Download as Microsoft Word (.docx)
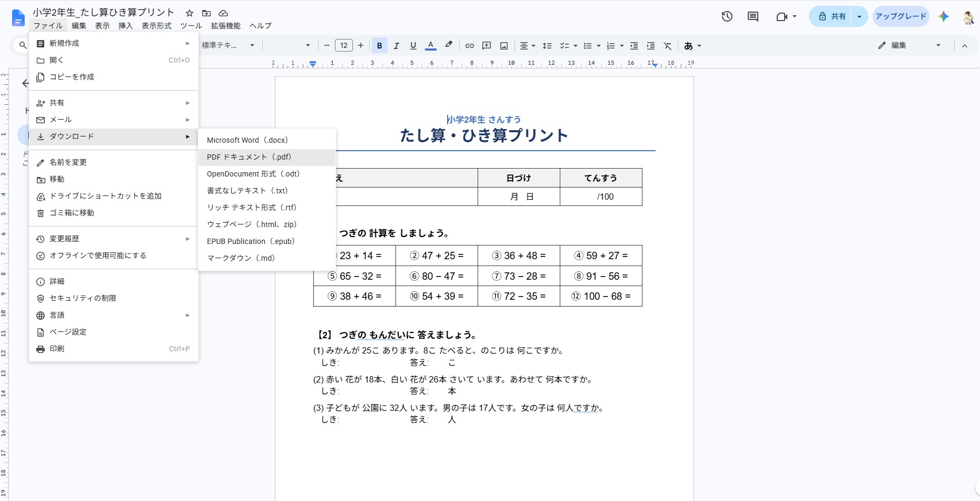Viewport: 980px width, 501px height. coord(267,140)
